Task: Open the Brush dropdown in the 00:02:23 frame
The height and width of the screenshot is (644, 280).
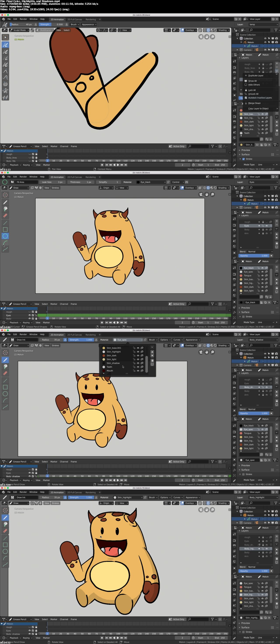Action: (x=75, y=25)
